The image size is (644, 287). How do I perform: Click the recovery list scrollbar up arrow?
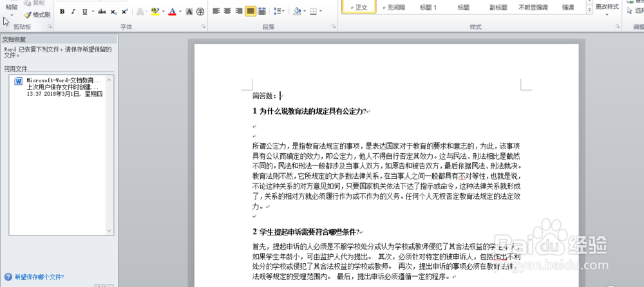click(x=109, y=79)
